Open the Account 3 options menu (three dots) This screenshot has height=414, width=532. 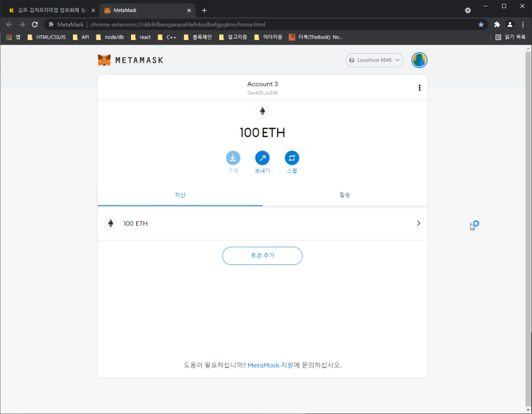click(420, 88)
